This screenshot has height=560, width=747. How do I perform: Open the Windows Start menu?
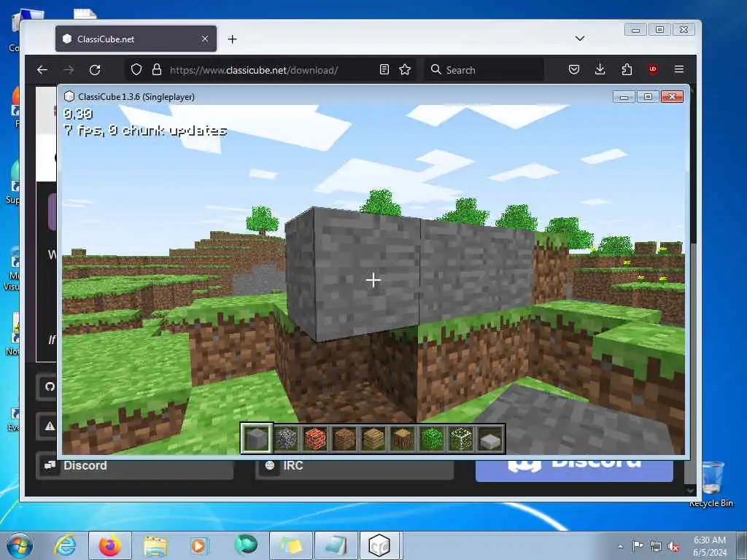20,545
